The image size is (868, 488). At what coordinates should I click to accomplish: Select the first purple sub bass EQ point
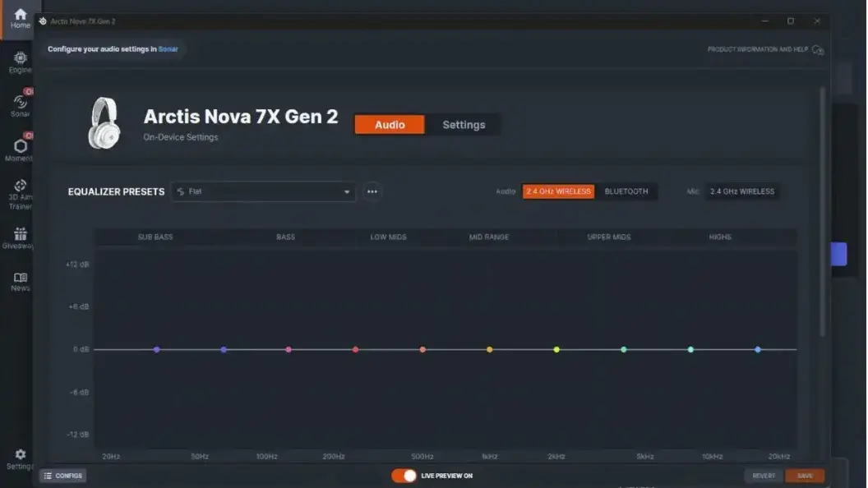click(157, 350)
